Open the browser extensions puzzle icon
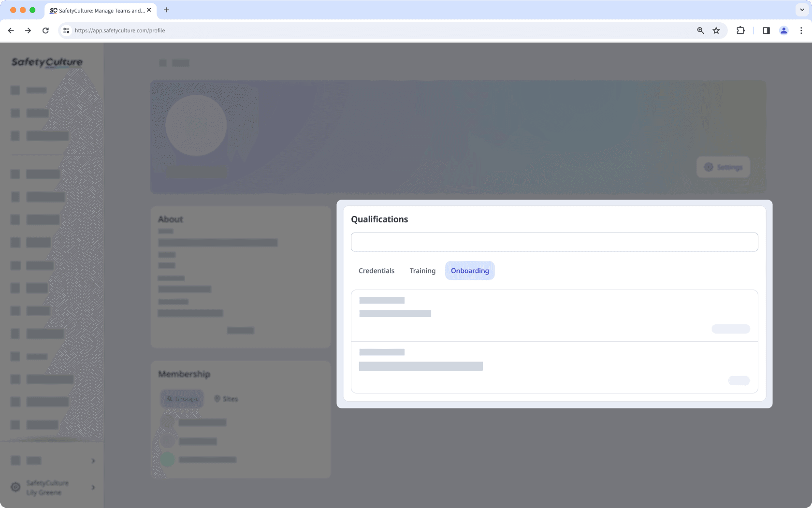 pos(740,30)
